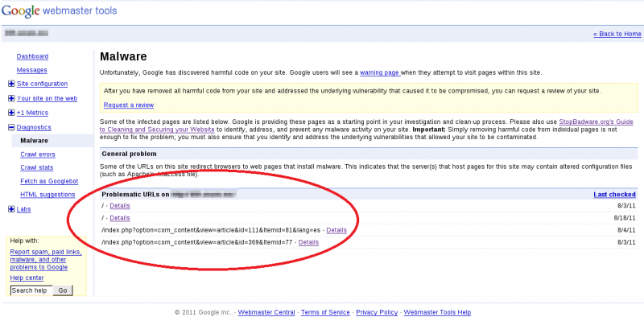Viewport: 644px width, 317px height.
Task: Click Report spam, paid links, malware link
Action: 46,260
